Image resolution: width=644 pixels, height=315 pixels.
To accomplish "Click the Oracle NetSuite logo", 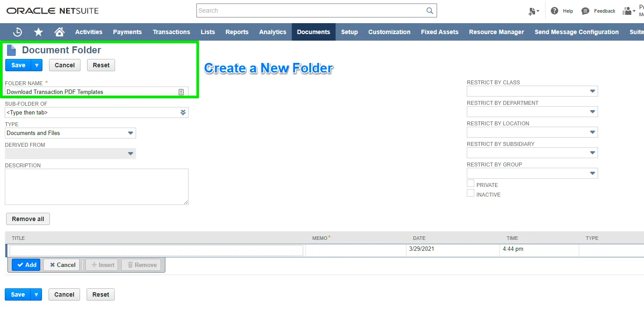I will point(52,10).
